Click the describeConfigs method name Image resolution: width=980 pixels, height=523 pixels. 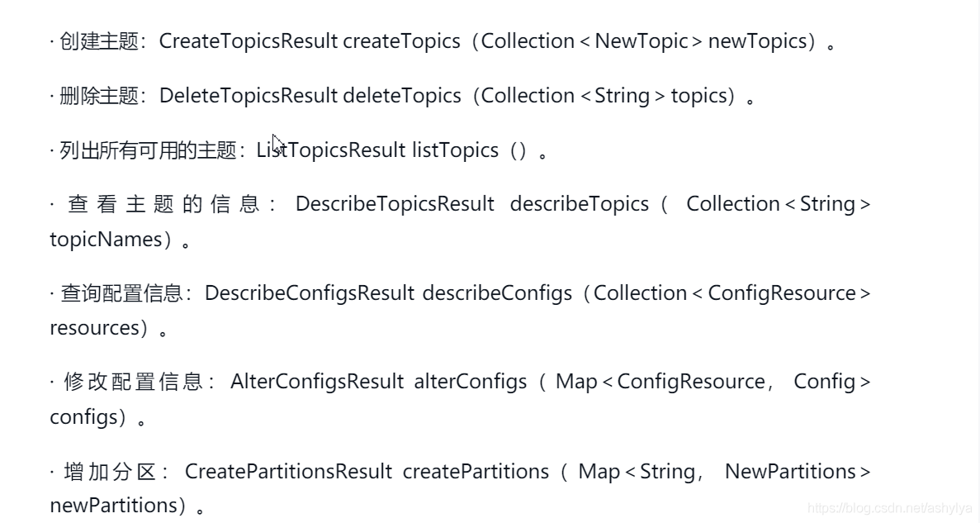498,293
